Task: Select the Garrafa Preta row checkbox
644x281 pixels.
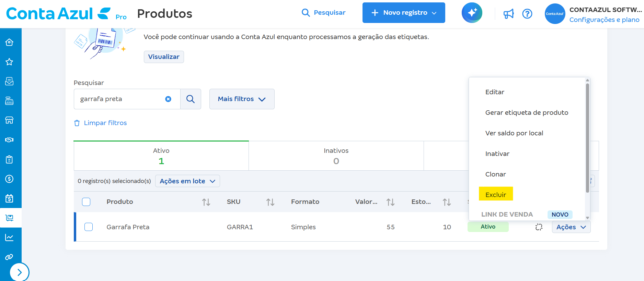Action: click(x=89, y=227)
